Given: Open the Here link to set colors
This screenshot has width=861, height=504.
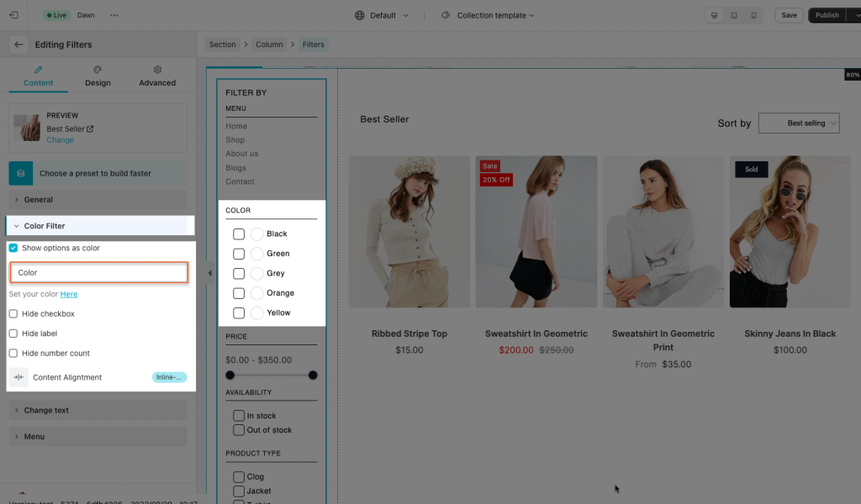Looking at the screenshot, I should pyautogui.click(x=69, y=294).
